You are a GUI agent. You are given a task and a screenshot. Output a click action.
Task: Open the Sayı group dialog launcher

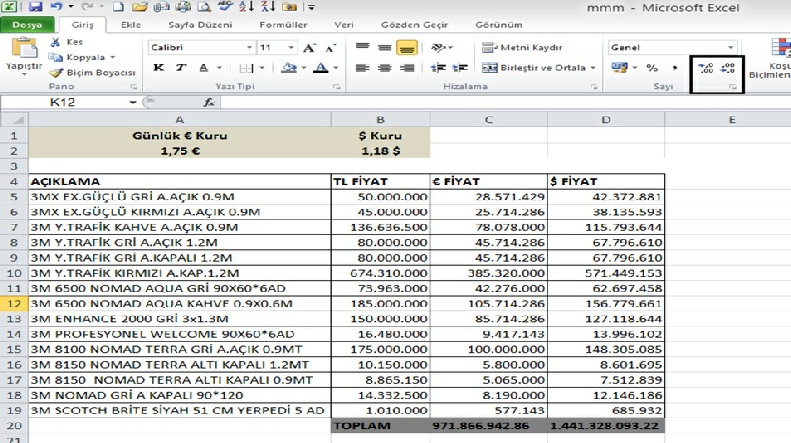pyautogui.click(x=732, y=87)
